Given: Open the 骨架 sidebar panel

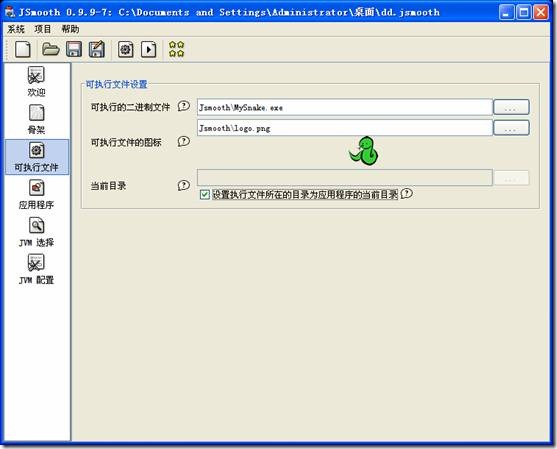Looking at the screenshot, I should click(36, 119).
